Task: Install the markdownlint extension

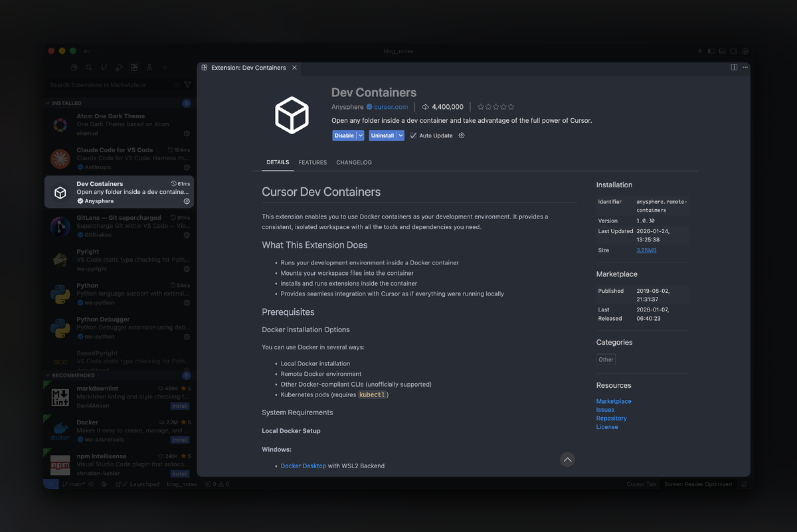Action: [x=180, y=406]
